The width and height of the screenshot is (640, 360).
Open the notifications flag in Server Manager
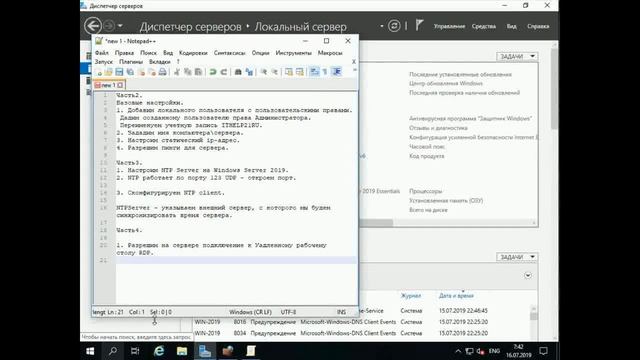(x=419, y=25)
